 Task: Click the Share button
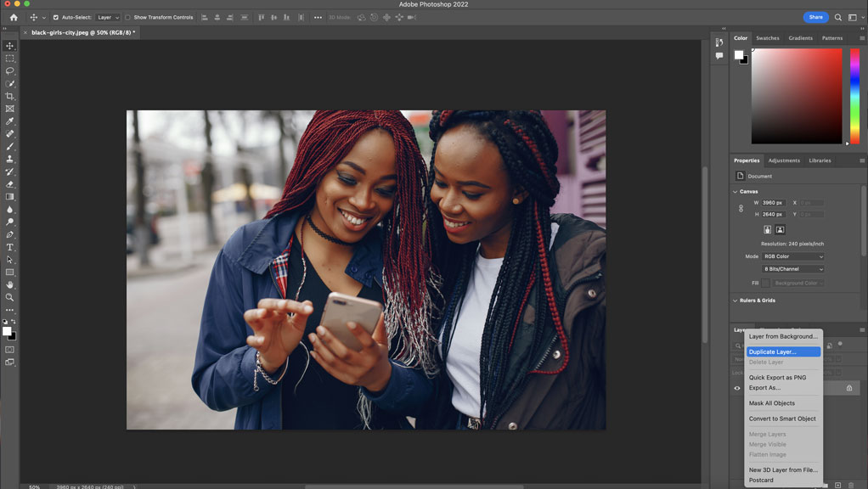coord(814,16)
